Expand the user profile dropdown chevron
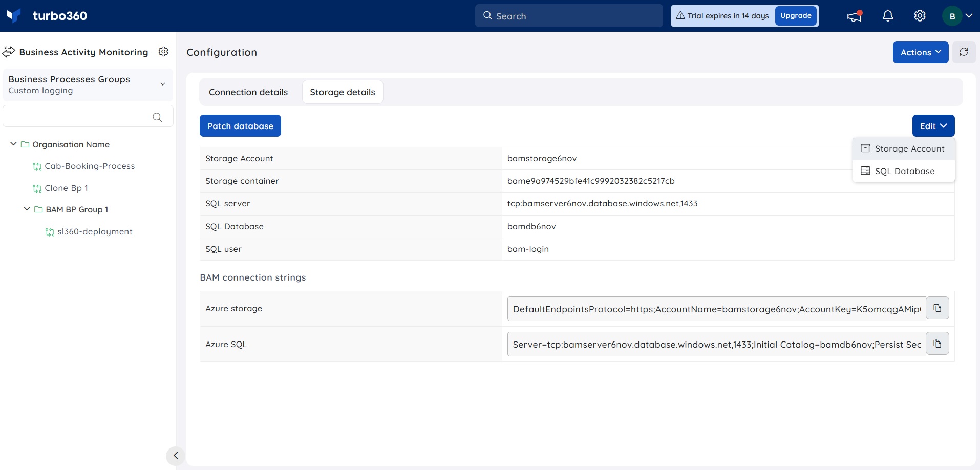The width and height of the screenshot is (980, 470). (x=969, y=16)
